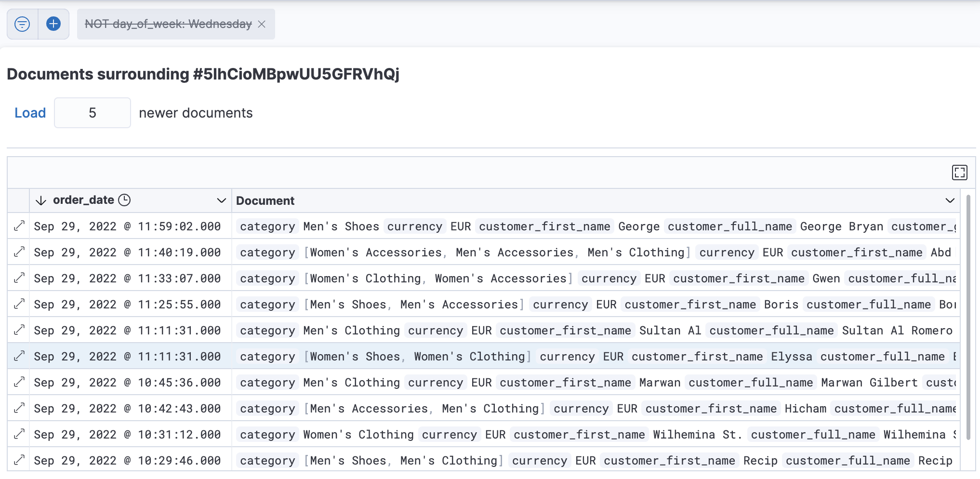Re-enable the disabled NOT day_of_week: Wednesday filter

[x=168, y=24]
